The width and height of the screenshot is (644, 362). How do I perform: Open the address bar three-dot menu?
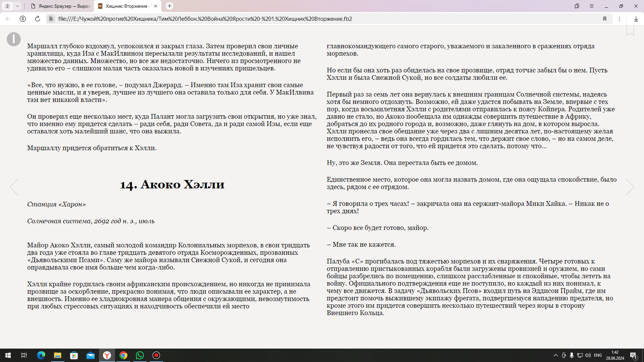pos(619,19)
